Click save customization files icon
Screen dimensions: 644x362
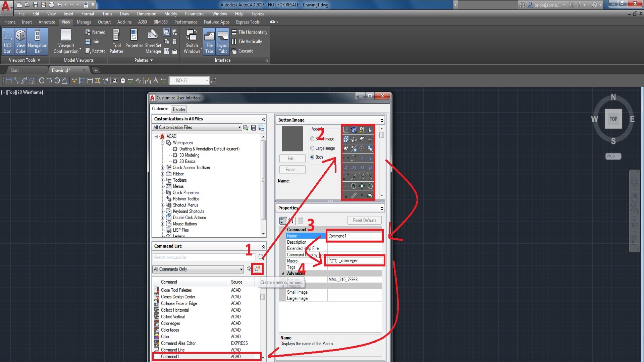tap(254, 128)
